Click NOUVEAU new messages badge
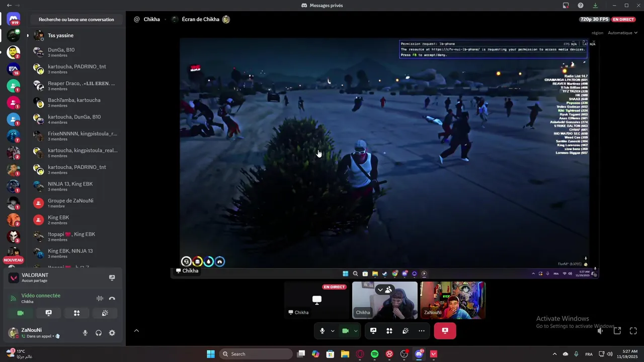 14,260
